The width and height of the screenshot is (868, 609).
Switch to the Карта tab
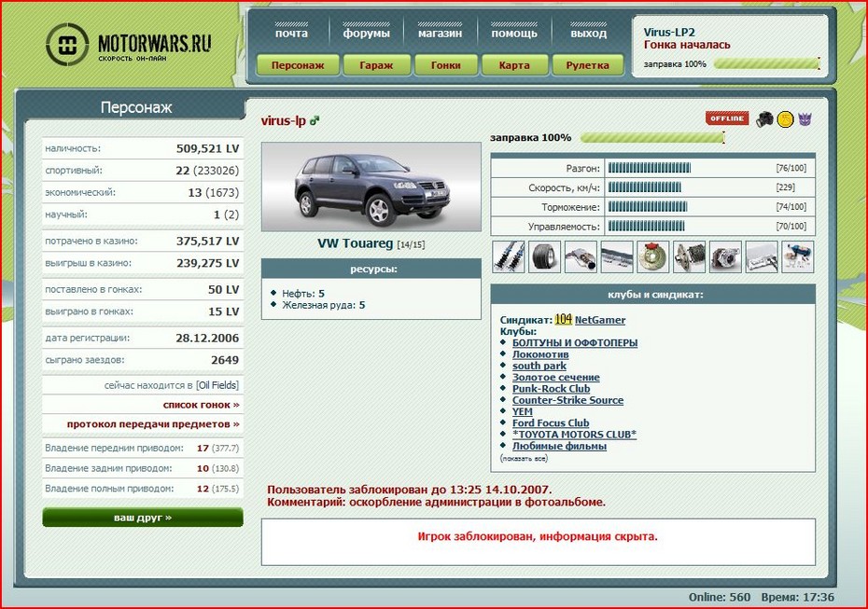[x=514, y=65]
